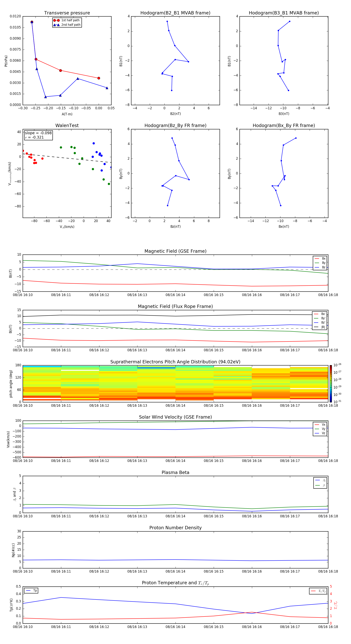The height and width of the screenshot is (644, 351).
Task: Click the 'Solar Wind Velocity (GSE Frame)' title
Action: (175, 417)
